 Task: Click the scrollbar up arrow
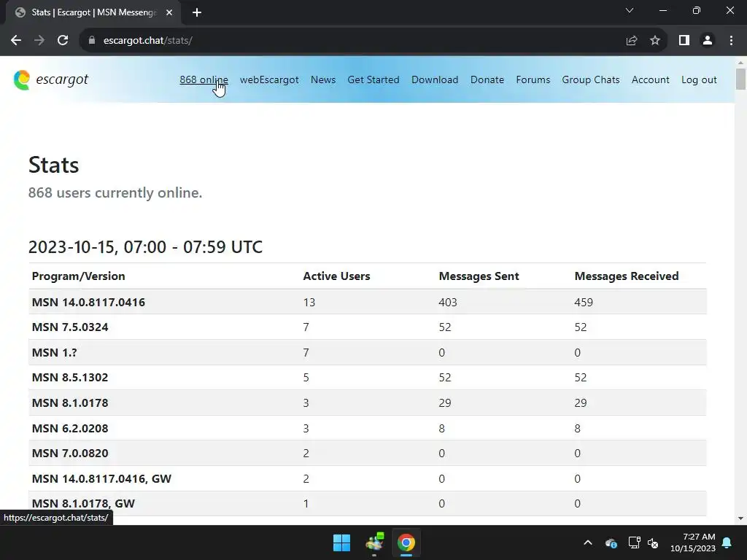(740, 63)
